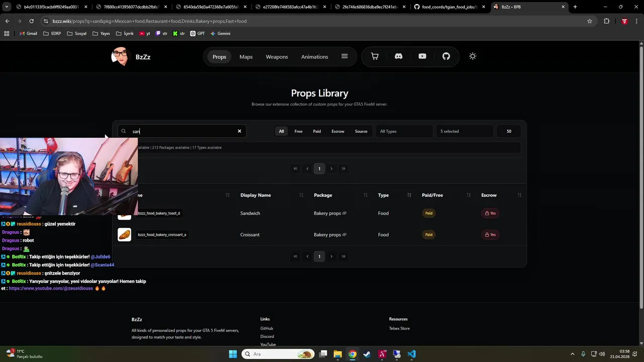This screenshot has width=644, height=362.
Task: Open Discord link in footer
Action: pyautogui.click(x=267, y=336)
